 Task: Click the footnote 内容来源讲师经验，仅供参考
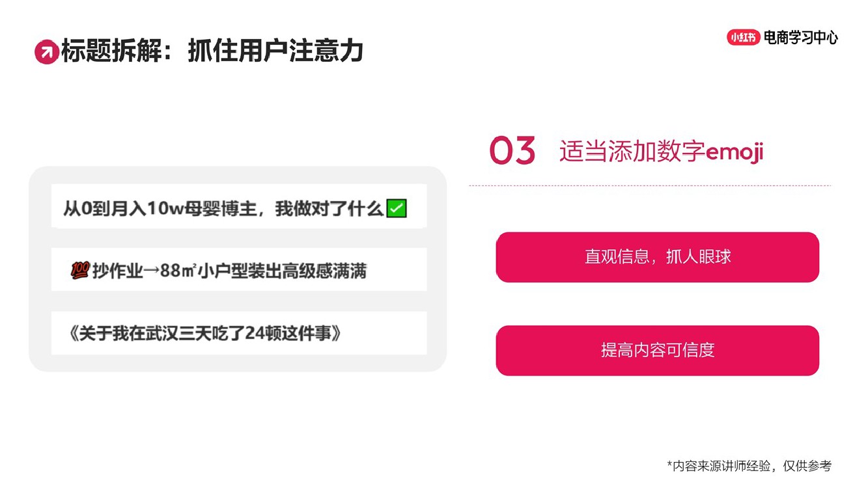pyautogui.click(x=752, y=466)
